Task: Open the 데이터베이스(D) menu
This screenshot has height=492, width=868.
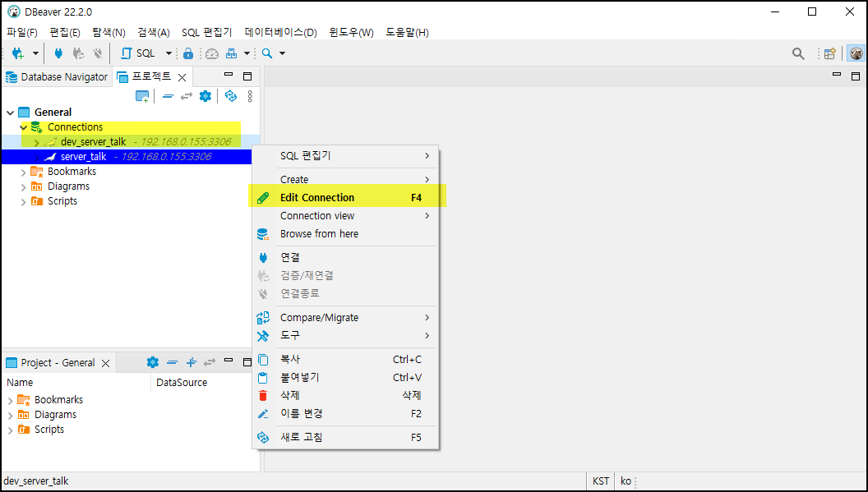Action: [x=280, y=33]
